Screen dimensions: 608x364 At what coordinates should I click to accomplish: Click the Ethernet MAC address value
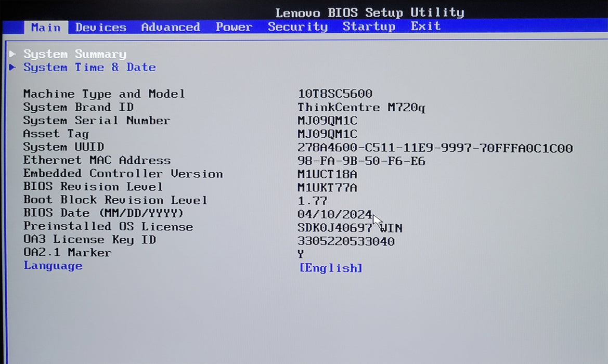pos(361,161)
